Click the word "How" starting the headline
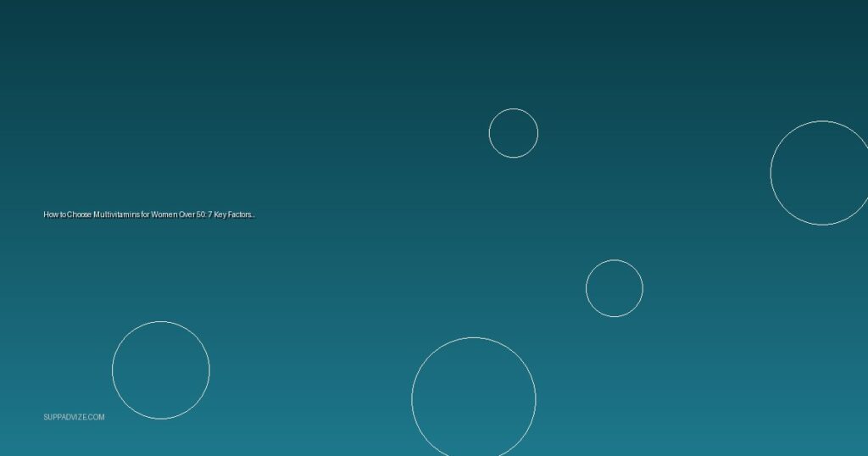Image resolution: width=868 pixels, height=456 pixels. (51, 215)
